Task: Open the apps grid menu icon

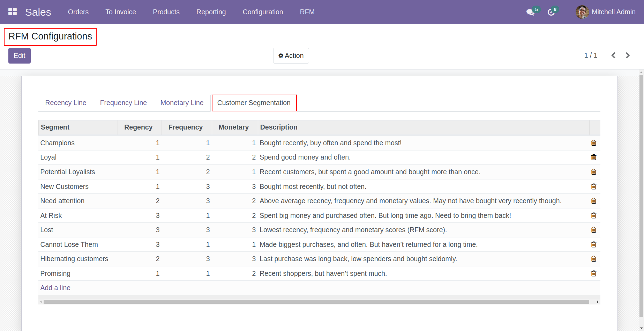Action: (13, 12)
